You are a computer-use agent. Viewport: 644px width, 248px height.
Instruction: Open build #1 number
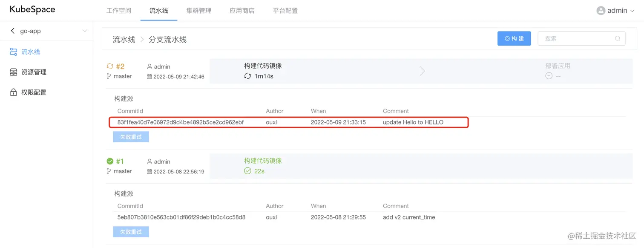tap(120, 161)
